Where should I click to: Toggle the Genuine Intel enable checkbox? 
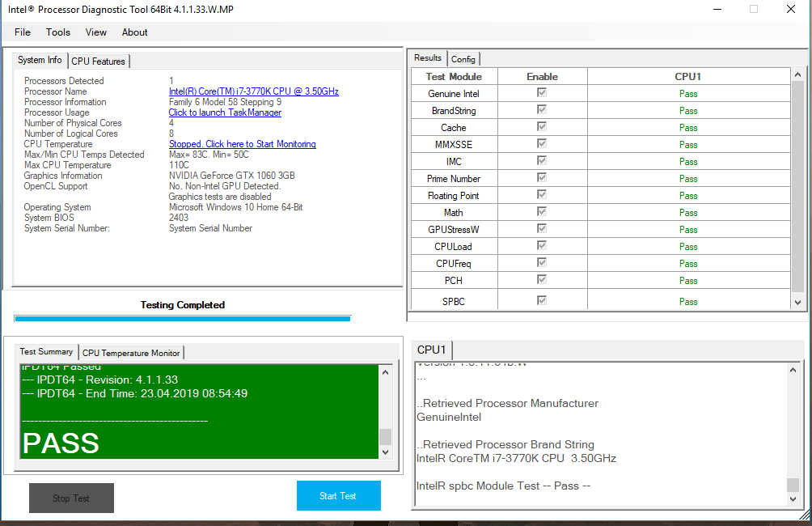point(542,92)
